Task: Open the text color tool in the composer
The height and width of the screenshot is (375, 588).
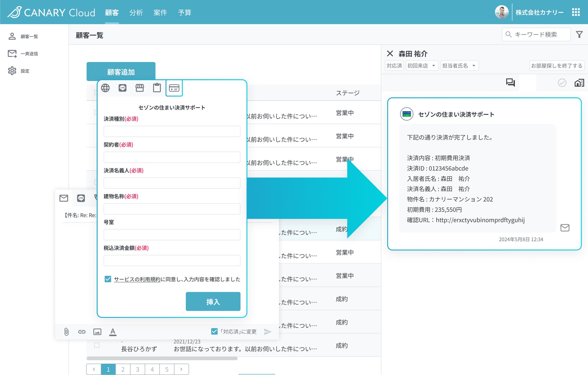Action: (113, 332)
